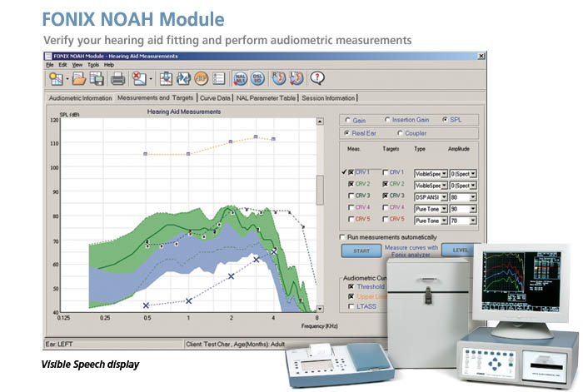Open dropdown arrow beside new session icon
Viewport: 583px width, 392px height.
point(67,79)
